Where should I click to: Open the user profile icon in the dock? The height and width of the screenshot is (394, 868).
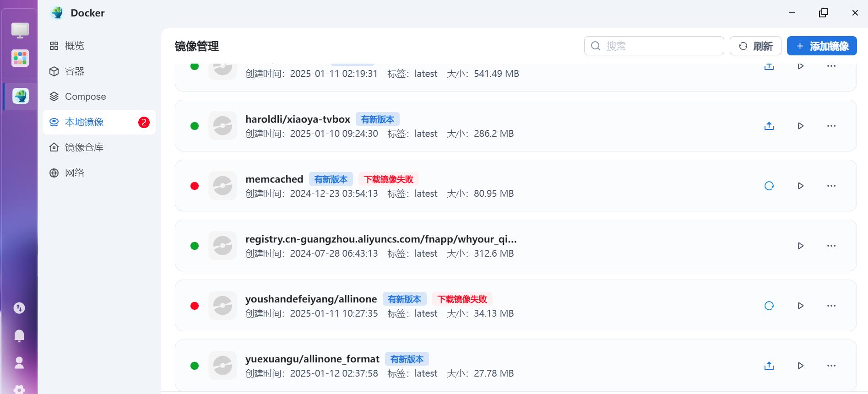click(19, 363)
